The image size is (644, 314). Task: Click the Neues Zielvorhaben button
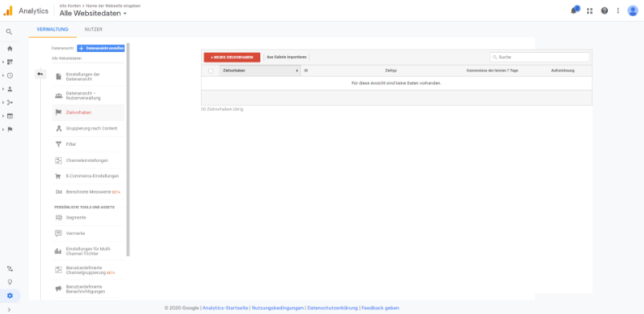(x=232, y=57)
